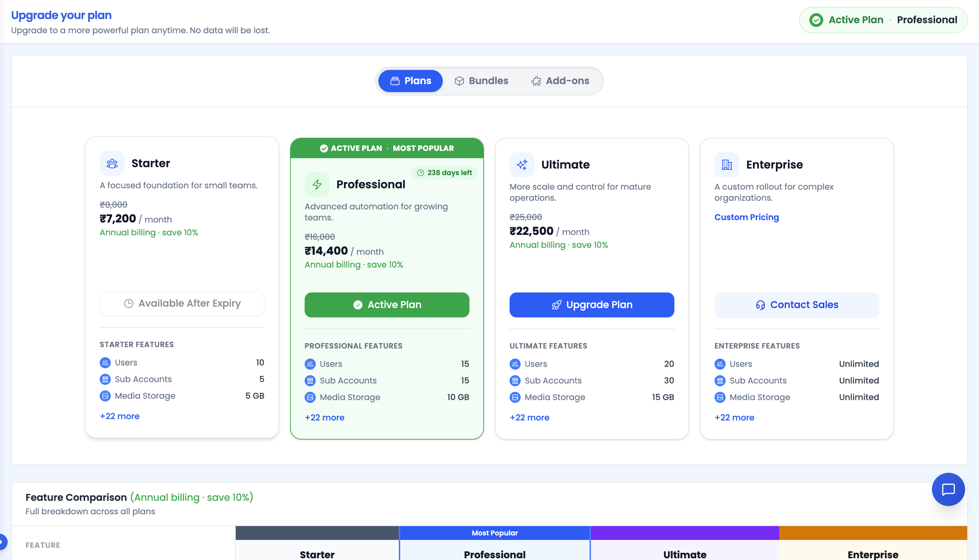This screenshot has width=979, height=560.
Task: Click the PROFESSIONAL FEATURES section label
Action: coord(353,346)
